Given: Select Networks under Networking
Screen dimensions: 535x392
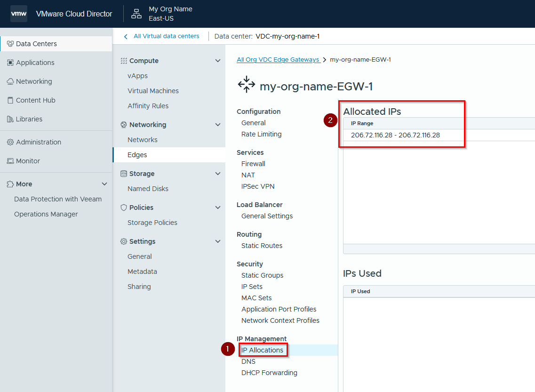Looking at the screenshot, I should pos(142,140).
